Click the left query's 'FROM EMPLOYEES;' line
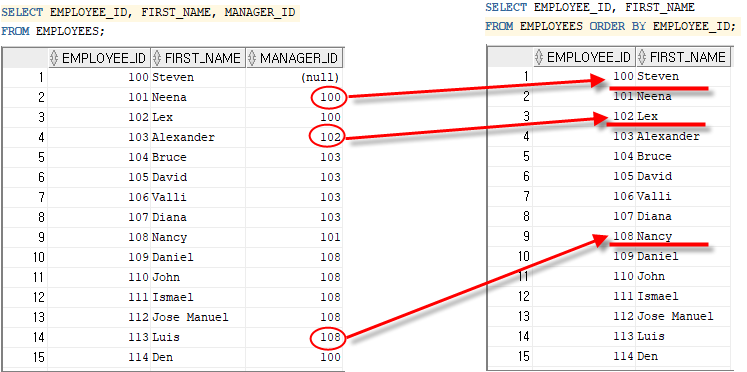This screenshot has width=747, height=372. click(52, 31)
